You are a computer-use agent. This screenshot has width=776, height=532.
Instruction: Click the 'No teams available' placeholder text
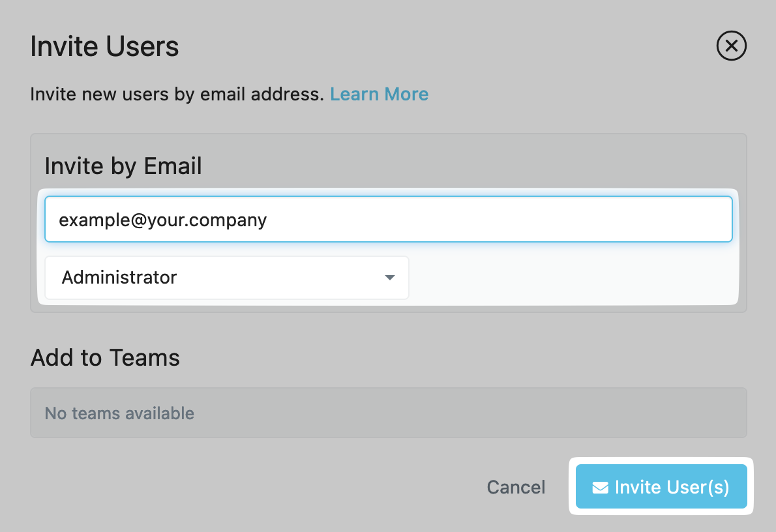click(x=119, y=413)
